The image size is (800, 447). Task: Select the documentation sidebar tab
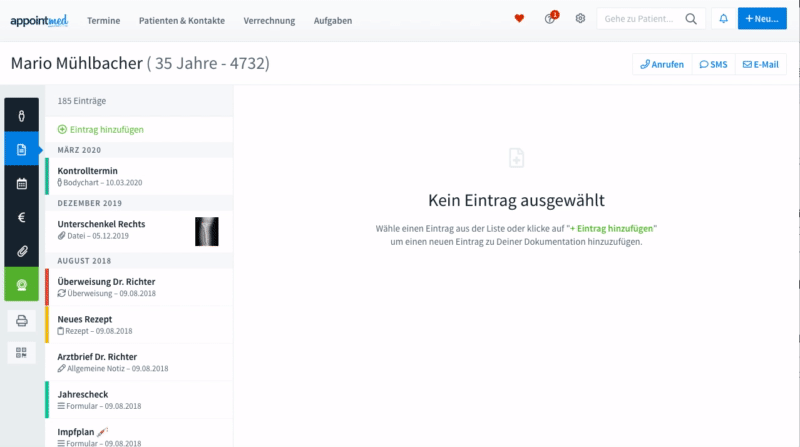click(x=21, y=149)
